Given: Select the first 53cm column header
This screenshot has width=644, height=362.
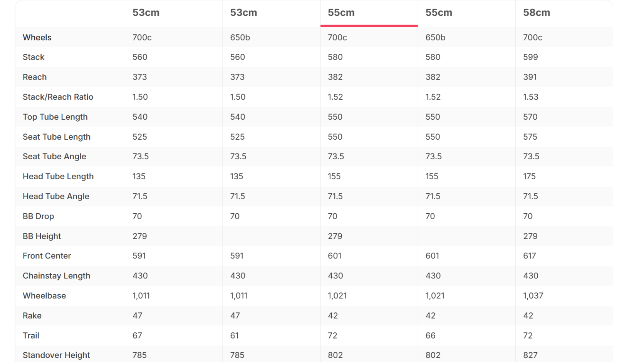Looking at the screenshot, I should (146, 13).
